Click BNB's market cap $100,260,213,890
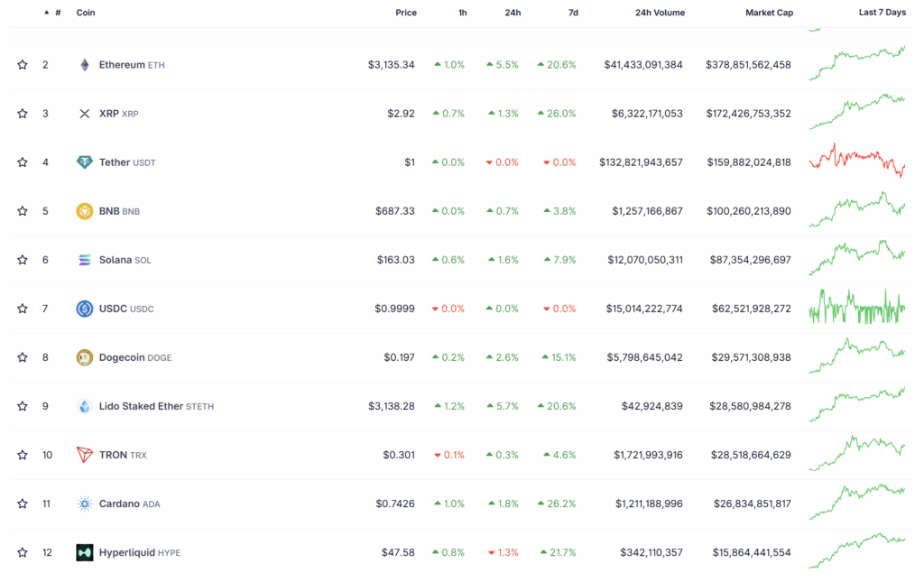 (748, 211)
